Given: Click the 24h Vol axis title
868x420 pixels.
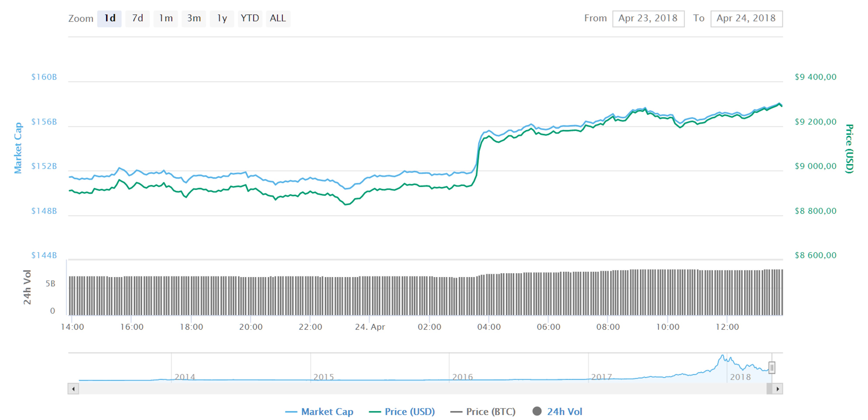Looking at the screenshot, I should [27, 287].
